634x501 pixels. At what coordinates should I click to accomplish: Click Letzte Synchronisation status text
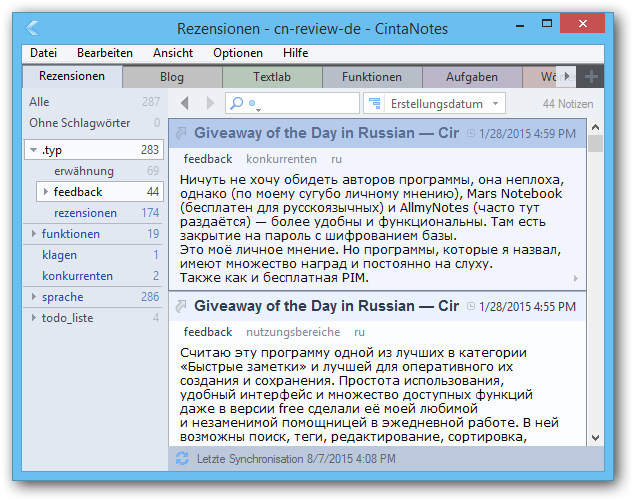pyautogui.click(x=296, y=459)
